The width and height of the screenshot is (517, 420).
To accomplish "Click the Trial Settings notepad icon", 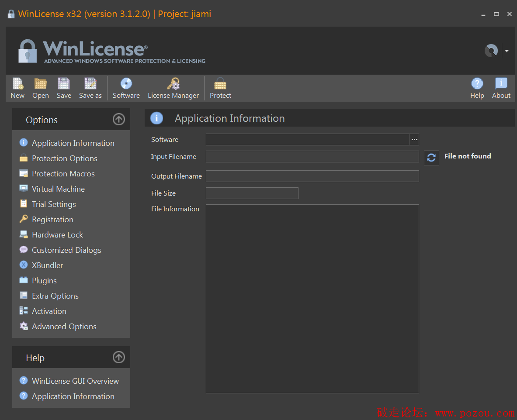I will (x=24, y=203).
